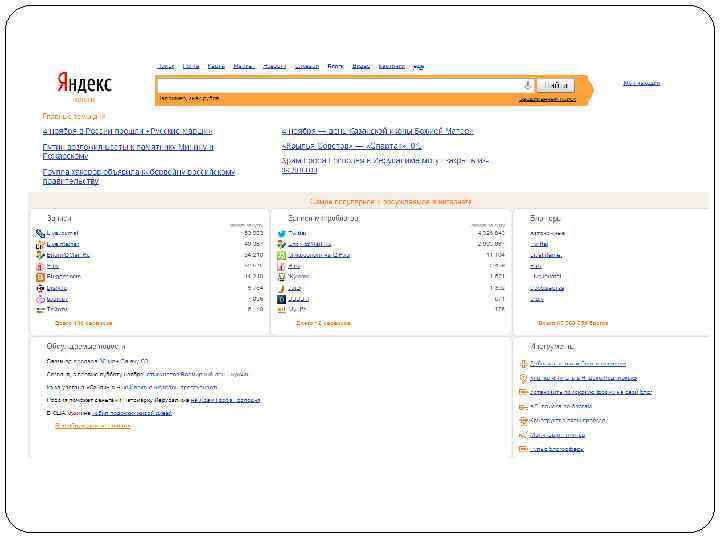Open headline about Казанской иконы Божией Матери

click(377, 131)
